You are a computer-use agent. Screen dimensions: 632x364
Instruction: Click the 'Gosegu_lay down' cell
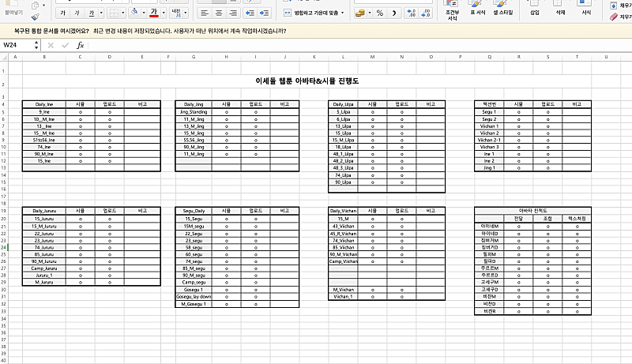click(x=194, y=296)
